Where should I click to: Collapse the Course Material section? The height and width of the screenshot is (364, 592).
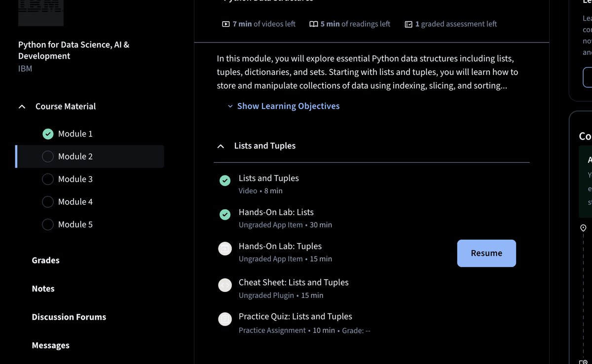pyautogui.click(x=22, y=107)
